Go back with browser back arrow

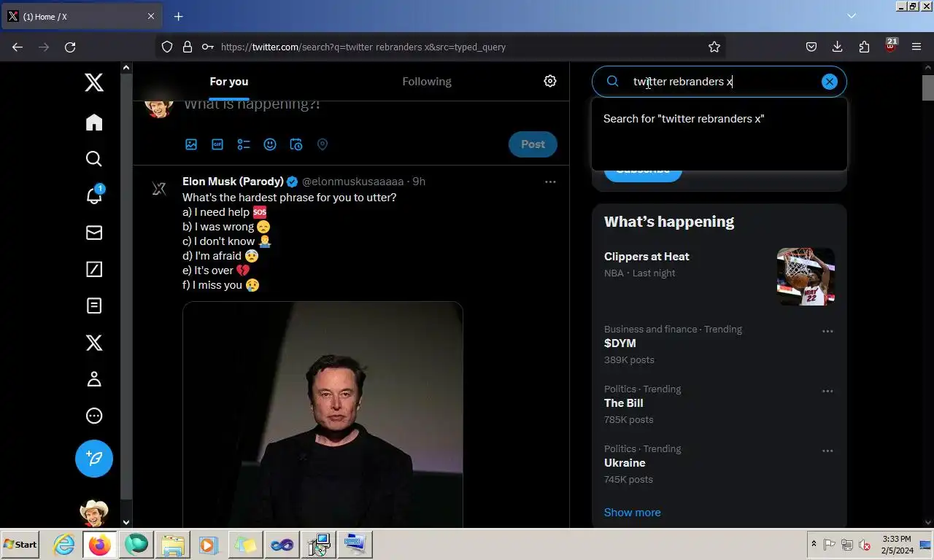(x=18, y=47)
